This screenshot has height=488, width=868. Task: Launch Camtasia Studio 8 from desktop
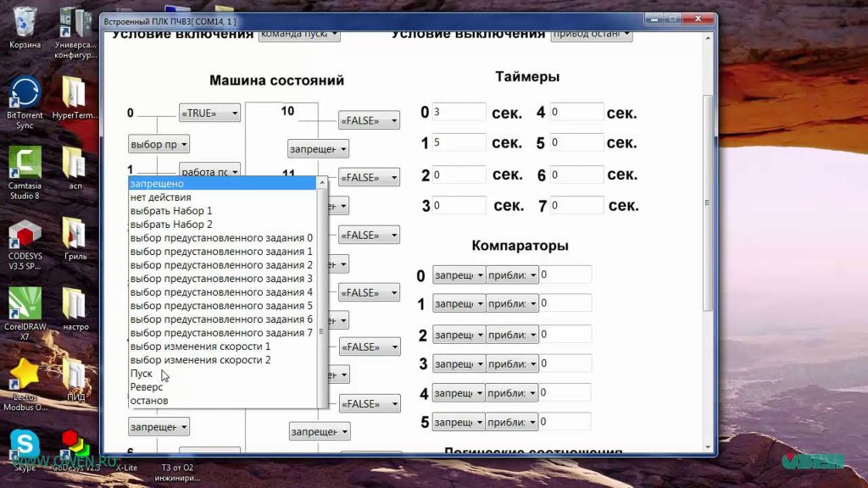[25, 173]
